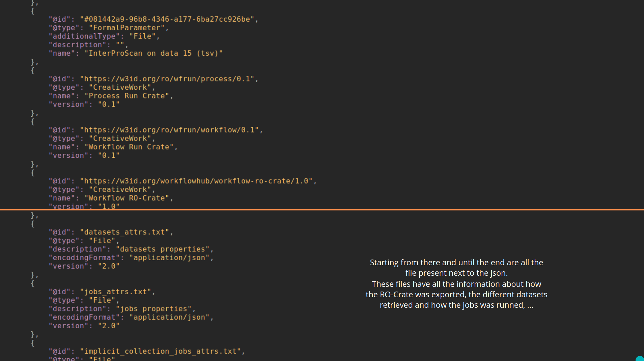Screen dimensions: 644x361
Task: Click the orange horizontal divider line
Action: [x=322, y=210]
